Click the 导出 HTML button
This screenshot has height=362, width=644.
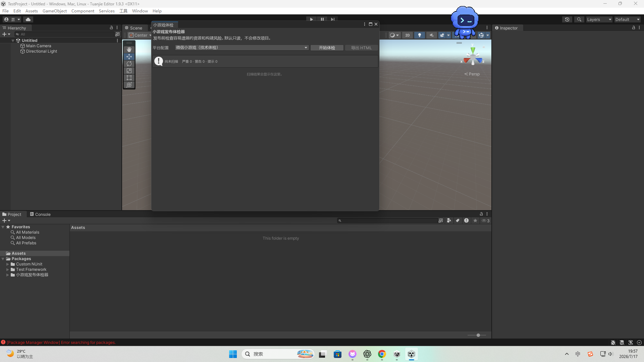[361, 48]
